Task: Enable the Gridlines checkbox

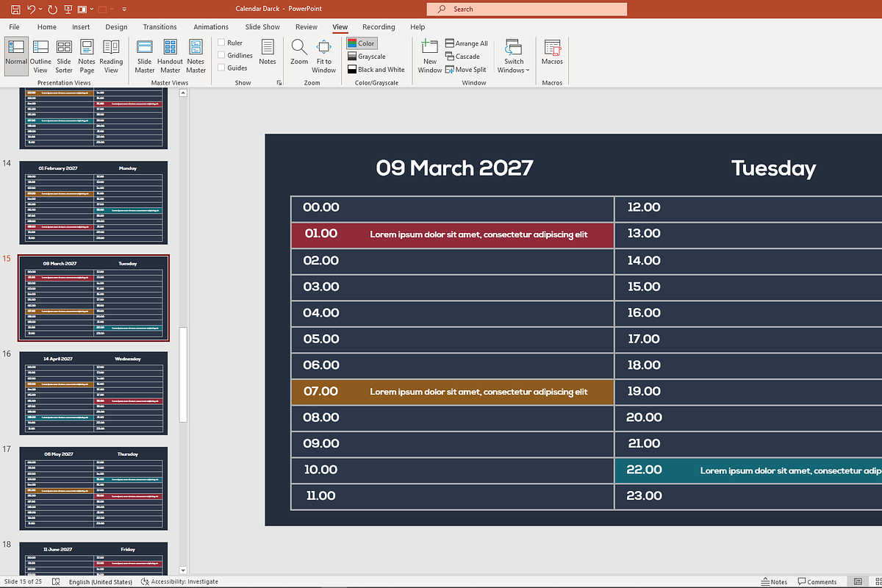Action: (222, 55)
